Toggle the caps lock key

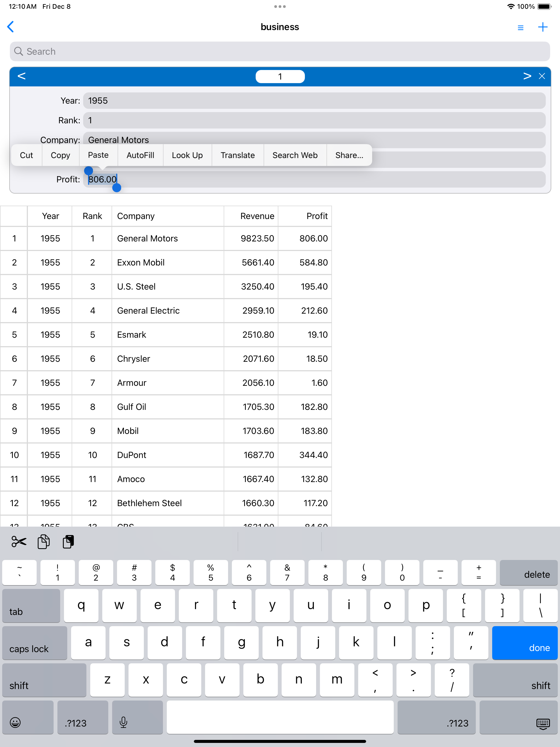(x=34, y=643)
